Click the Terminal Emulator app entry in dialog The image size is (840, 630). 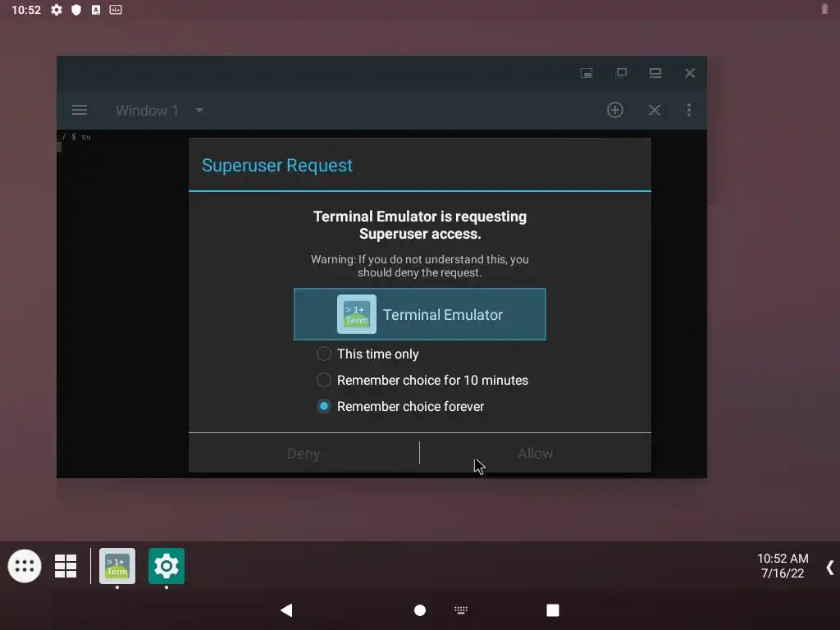[x=420, y=314]
